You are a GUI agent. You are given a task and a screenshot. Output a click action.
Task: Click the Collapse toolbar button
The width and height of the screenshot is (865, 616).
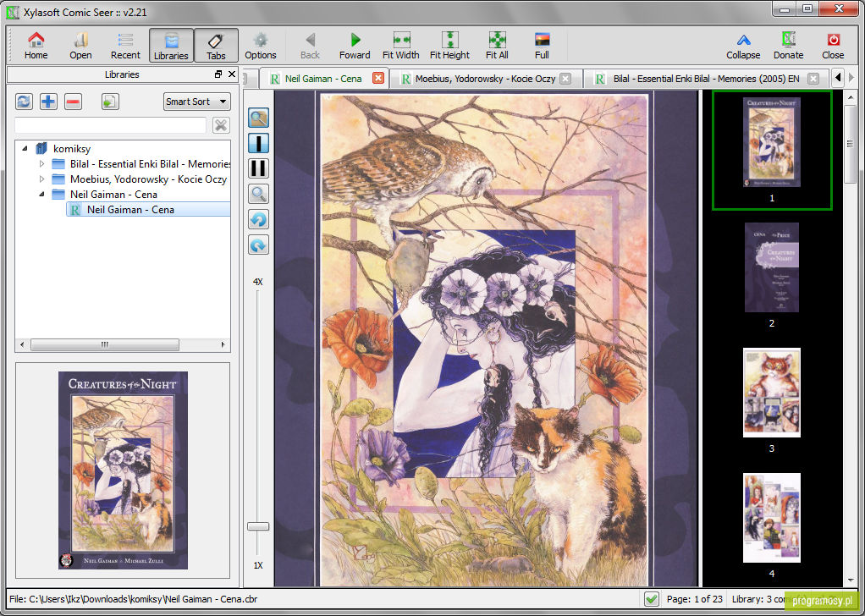(743, 46)
